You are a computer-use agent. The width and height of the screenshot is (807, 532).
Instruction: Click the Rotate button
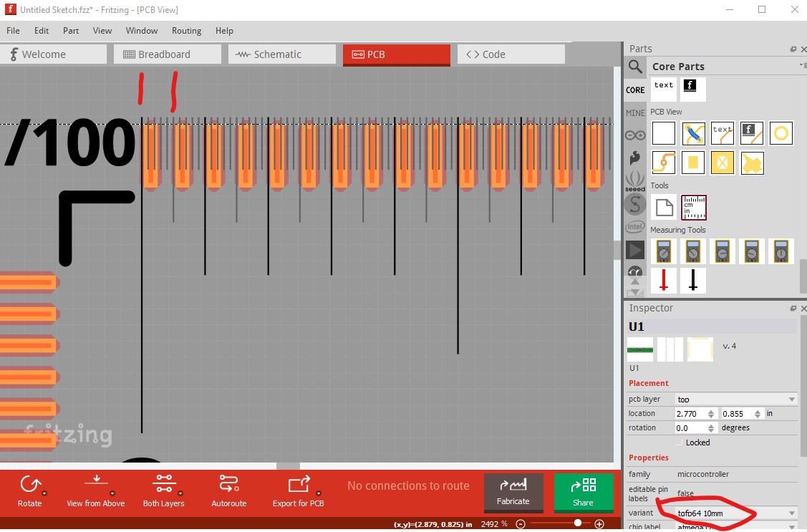[30, 491]
